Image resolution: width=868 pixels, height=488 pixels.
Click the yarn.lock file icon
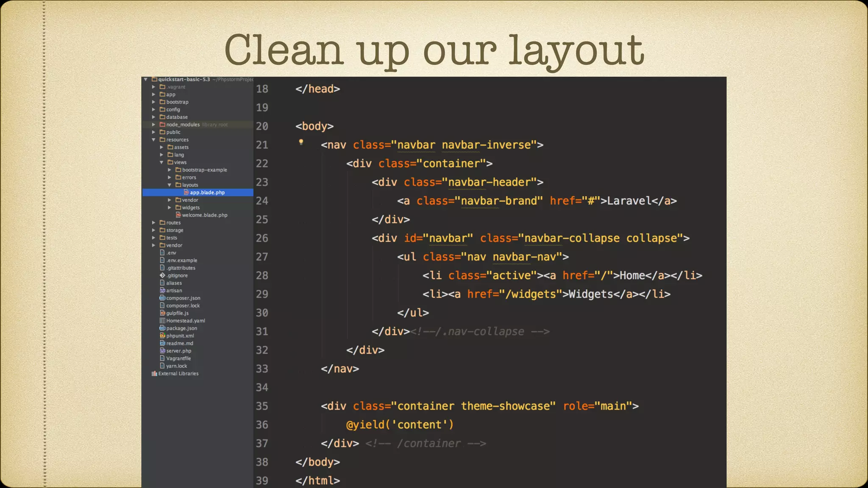(162, 366)
